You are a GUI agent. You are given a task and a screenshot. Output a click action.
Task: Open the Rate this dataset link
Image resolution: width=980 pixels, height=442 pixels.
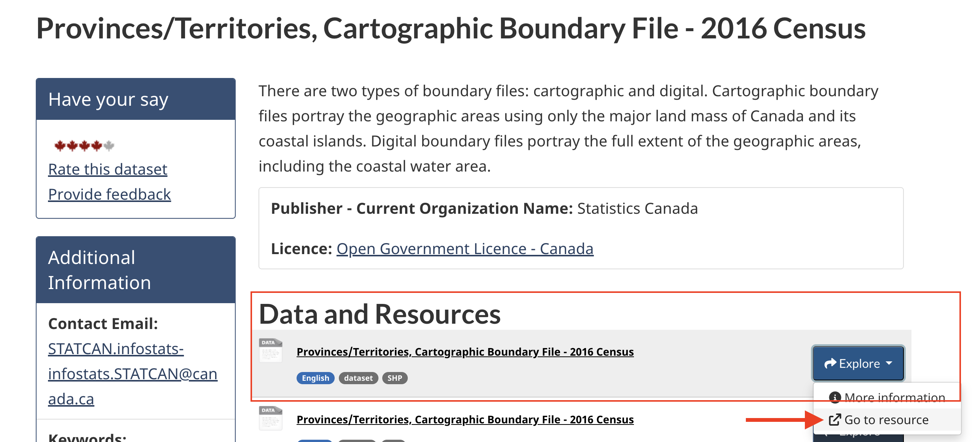pyautogui.click(x=108, y=169)
